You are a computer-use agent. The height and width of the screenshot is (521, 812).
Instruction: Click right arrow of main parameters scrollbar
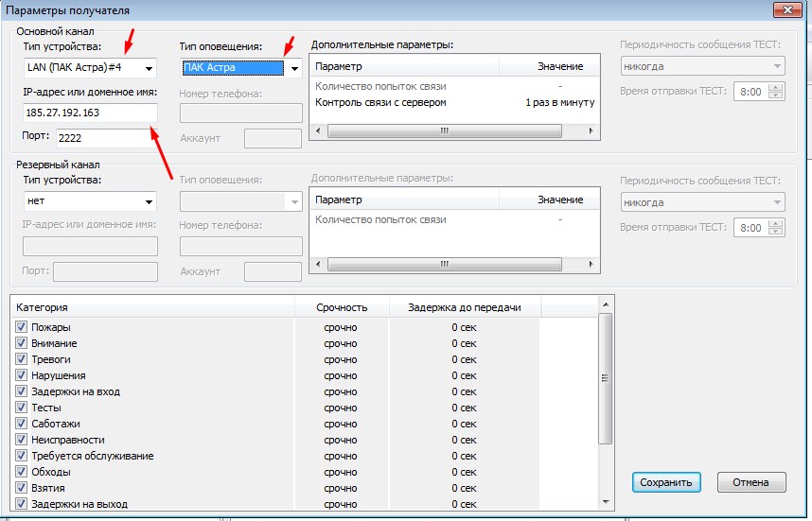[x=591, y=130]
